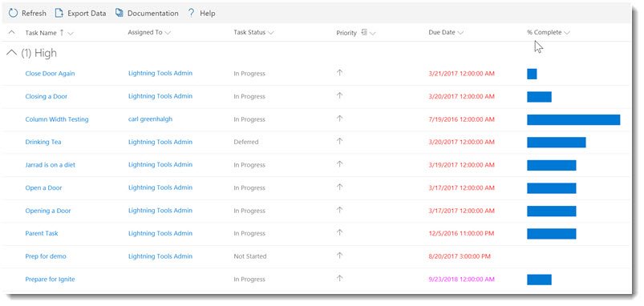This screenshot has width=644, height=306.
Task: Click the priority up-arrow for Parent Task
Action: (x=339, y=233)
